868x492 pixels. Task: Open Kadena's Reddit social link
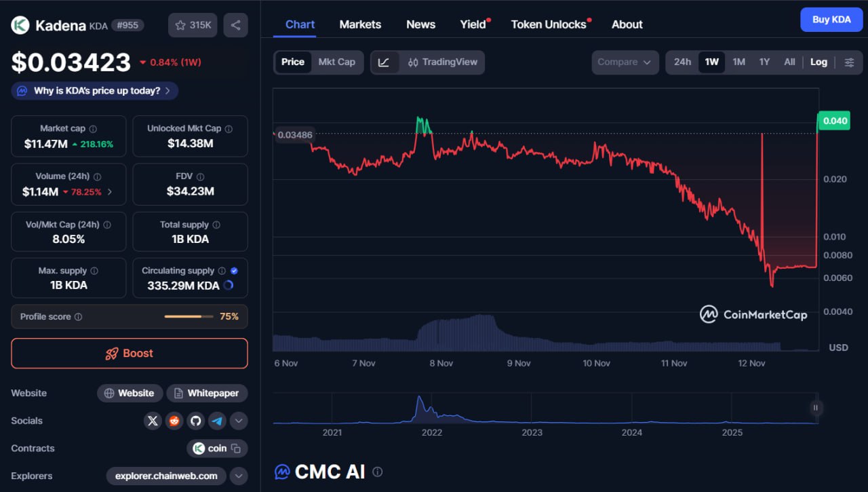click(x=174, y=421)
